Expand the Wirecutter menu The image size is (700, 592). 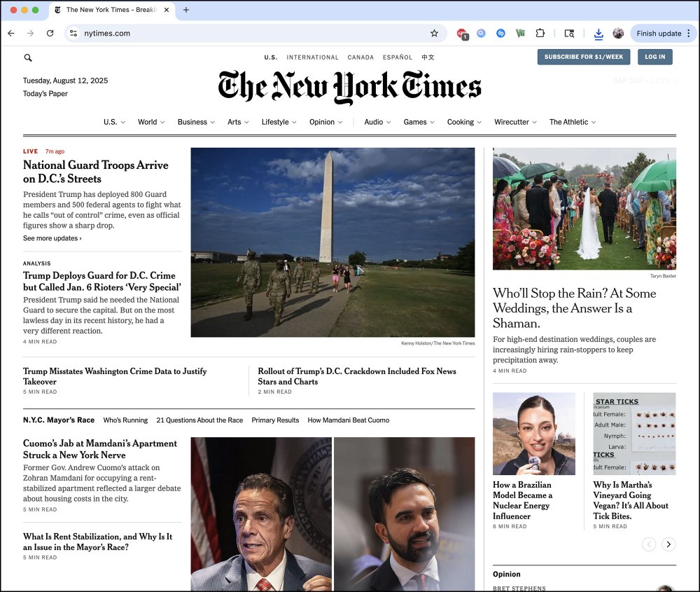(x=515, y=122)
